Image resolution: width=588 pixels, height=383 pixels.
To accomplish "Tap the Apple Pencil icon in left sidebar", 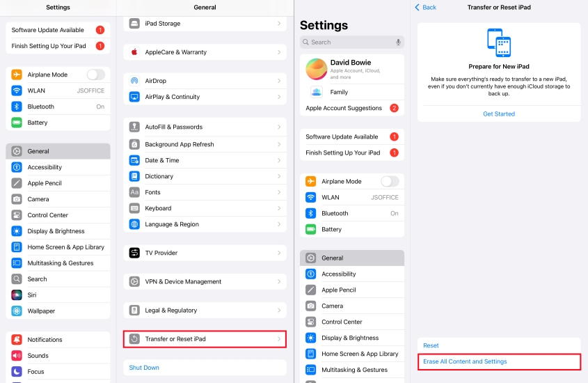I will coord(17,183).
